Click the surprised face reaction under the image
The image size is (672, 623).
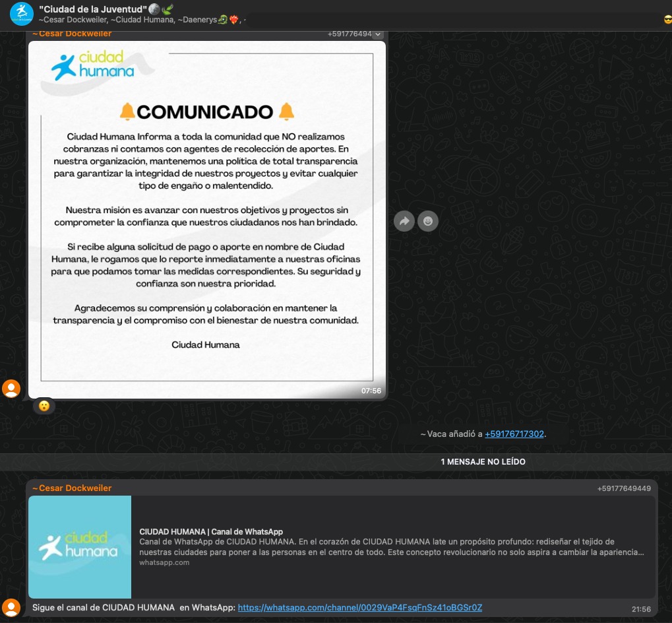(x=44, y=406)
